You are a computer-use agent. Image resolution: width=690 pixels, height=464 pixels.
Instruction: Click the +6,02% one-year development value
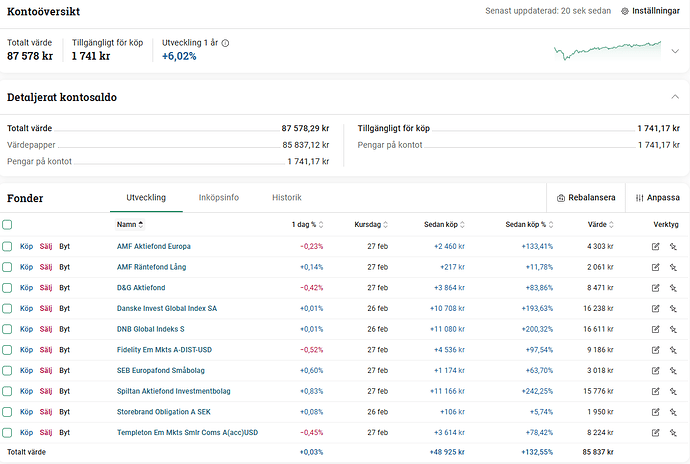tap(179, 56)
